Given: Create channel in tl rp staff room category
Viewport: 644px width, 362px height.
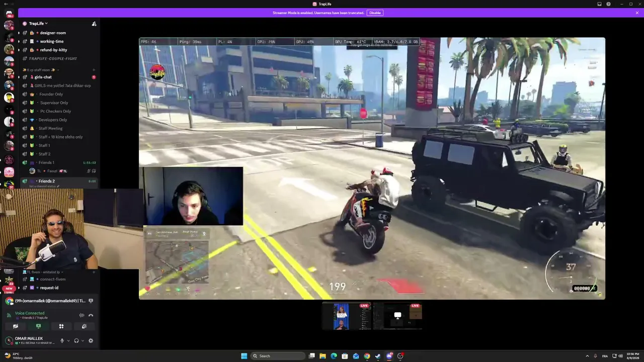Looking at the screenshot, I should [94, 70].
